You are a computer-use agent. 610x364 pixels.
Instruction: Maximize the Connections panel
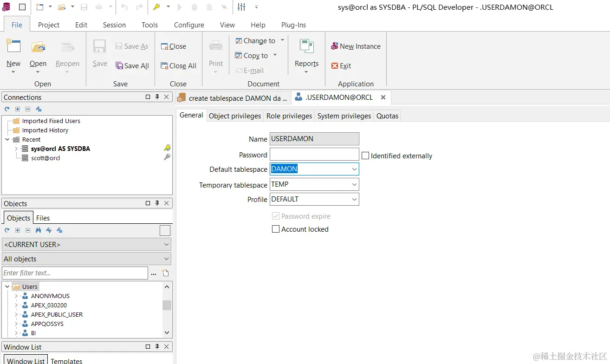[x=148, y=97]
